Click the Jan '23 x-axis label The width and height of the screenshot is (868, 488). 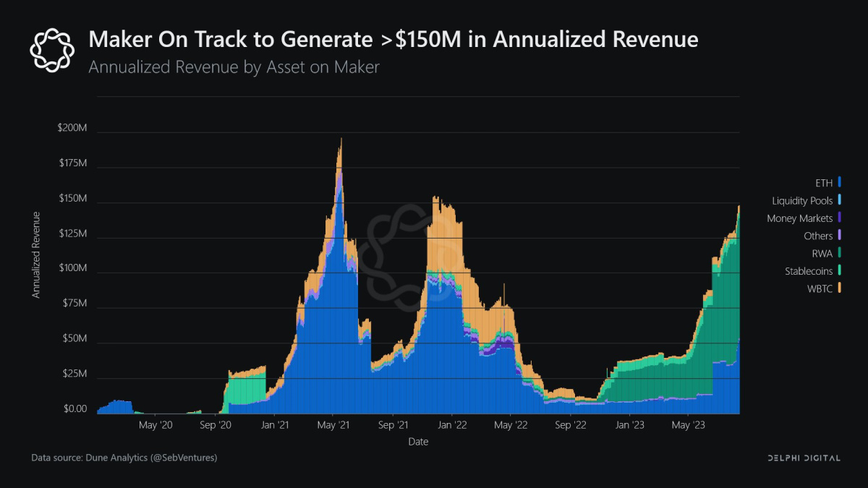[629, 426]
